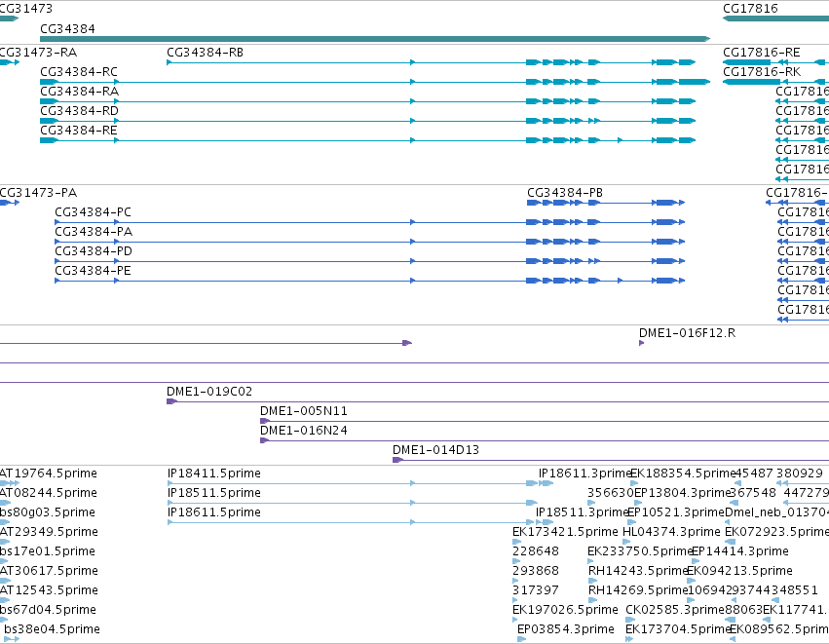Select the CG34384-PE protein label
The width and height of the screenshot is (829, 644).
pos(94,271)
